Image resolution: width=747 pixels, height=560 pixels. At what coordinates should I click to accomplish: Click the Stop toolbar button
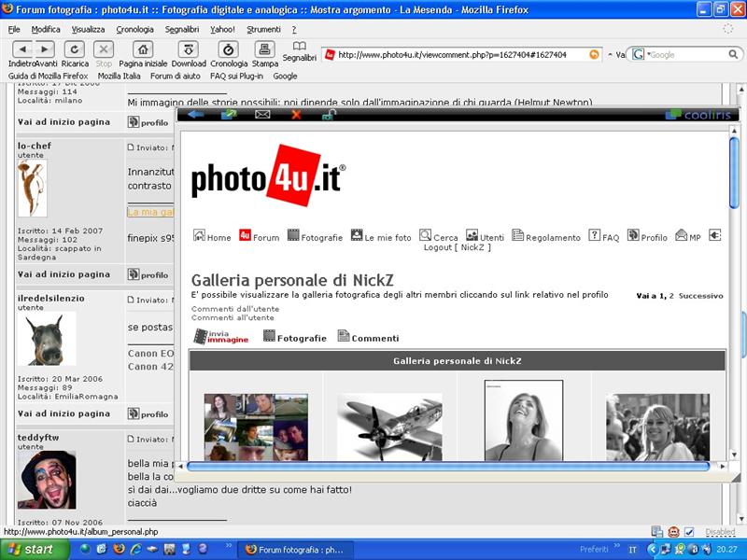104,49
